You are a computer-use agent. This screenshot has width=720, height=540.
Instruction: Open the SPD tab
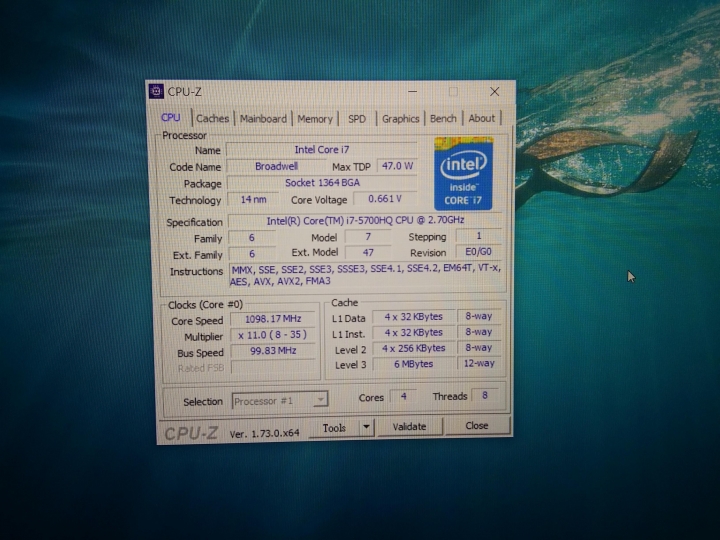(357, 119)
